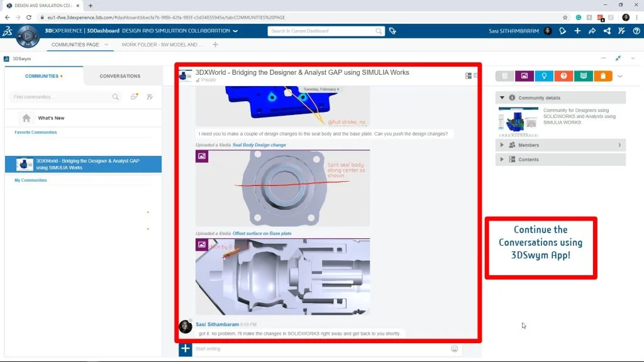Screen dimensions: 644x362
Task: Click the orange clipboard Survey icon
Action: (602, 76)
